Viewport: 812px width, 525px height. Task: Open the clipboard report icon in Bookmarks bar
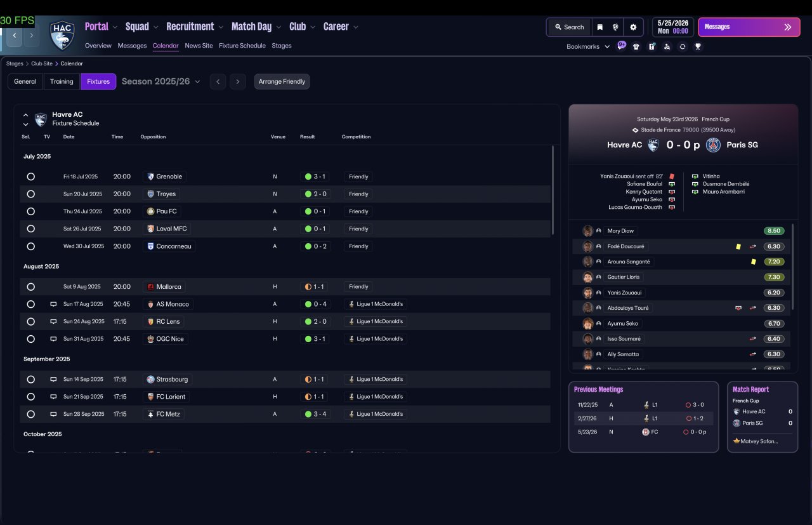click(652, 46)
